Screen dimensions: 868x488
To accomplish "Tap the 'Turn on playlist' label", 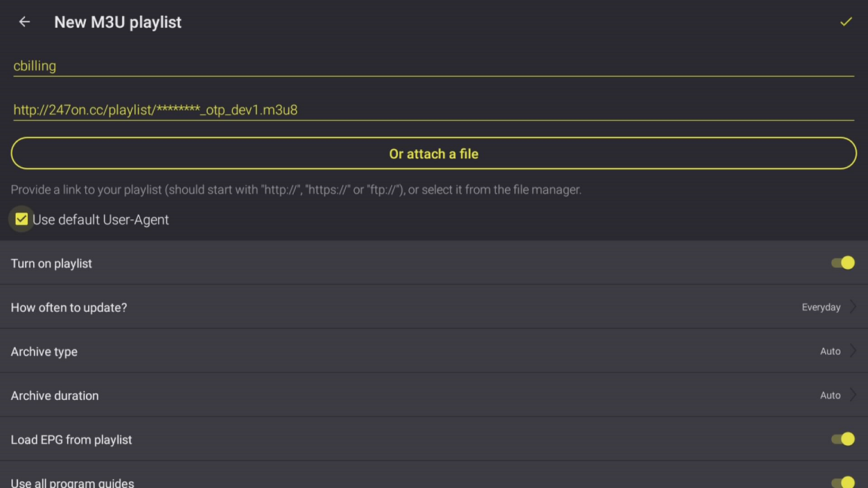I will 51,264.
